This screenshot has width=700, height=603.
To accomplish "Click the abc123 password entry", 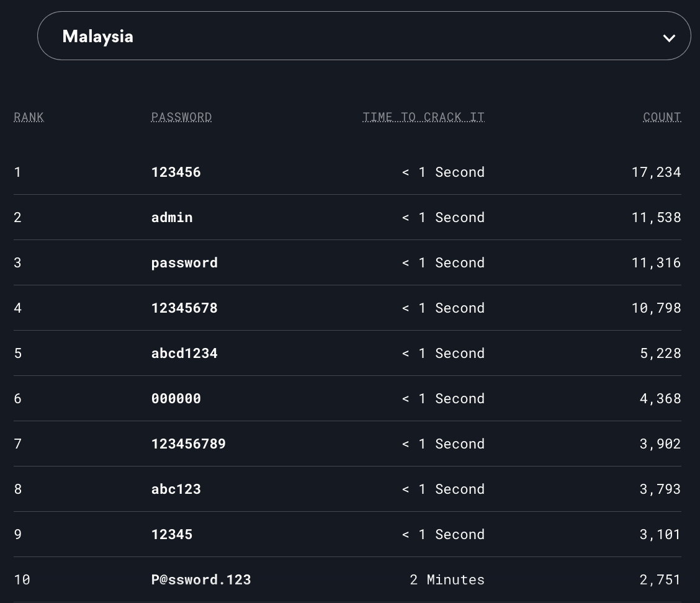I will click(176, 489).
